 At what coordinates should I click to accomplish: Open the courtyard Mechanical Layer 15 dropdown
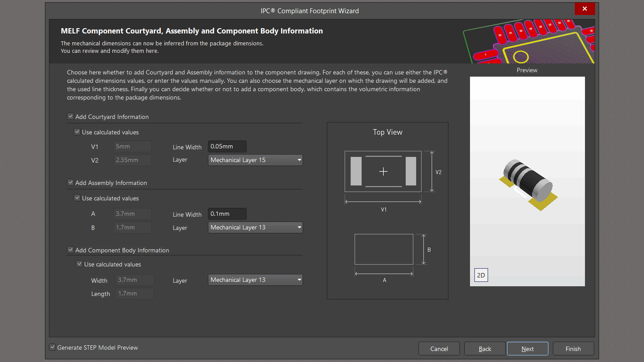tap(255, 160)
